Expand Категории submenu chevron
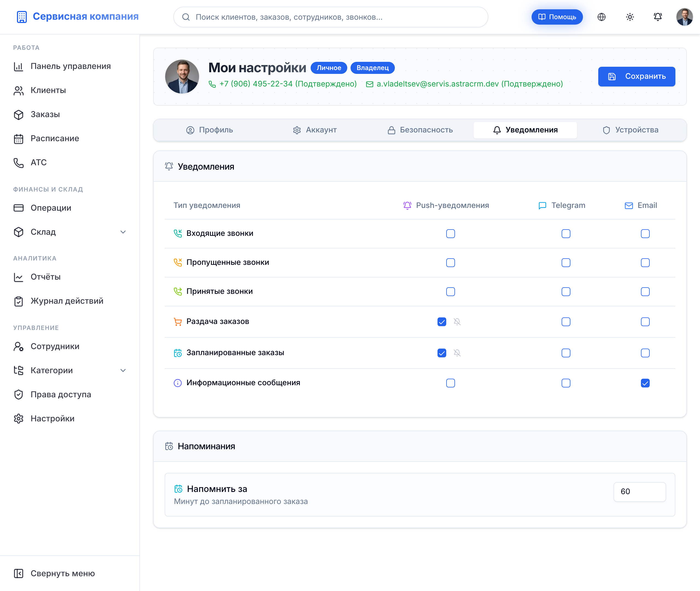The image size is (700, 591). pyautogui.click(x=123, y=370)
